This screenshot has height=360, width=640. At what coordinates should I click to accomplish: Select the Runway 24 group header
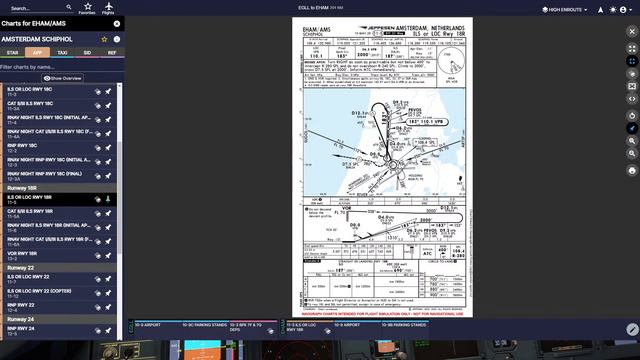(60, 319)
